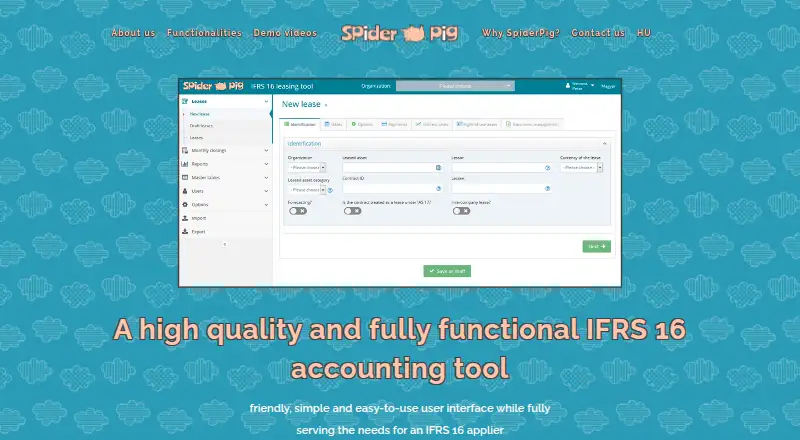The width and height of the screenshot is (800, 440).
Task: Open the Organization dropdown in Identification form
Action: (307, 167)
